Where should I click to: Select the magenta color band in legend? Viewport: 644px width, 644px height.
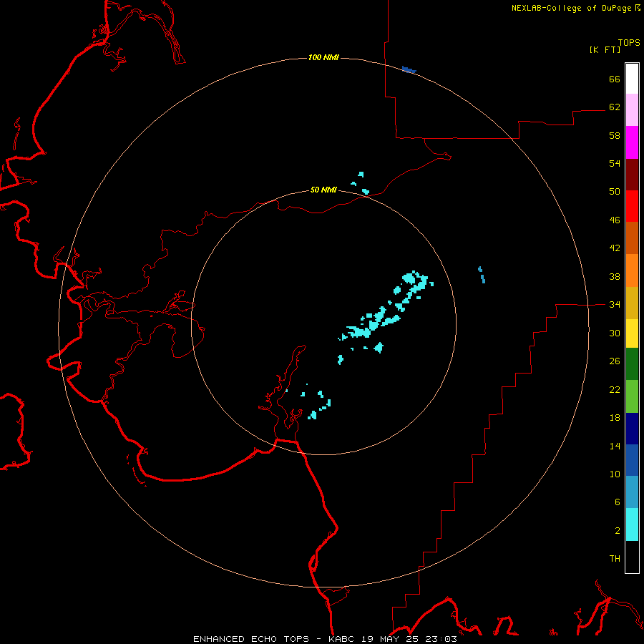(x=632, y=142)
